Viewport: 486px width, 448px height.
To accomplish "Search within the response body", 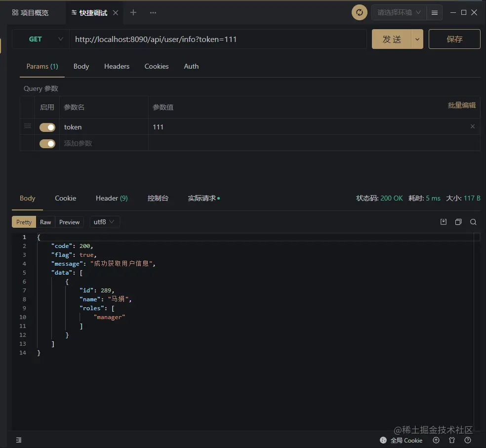I will point(473,222).
